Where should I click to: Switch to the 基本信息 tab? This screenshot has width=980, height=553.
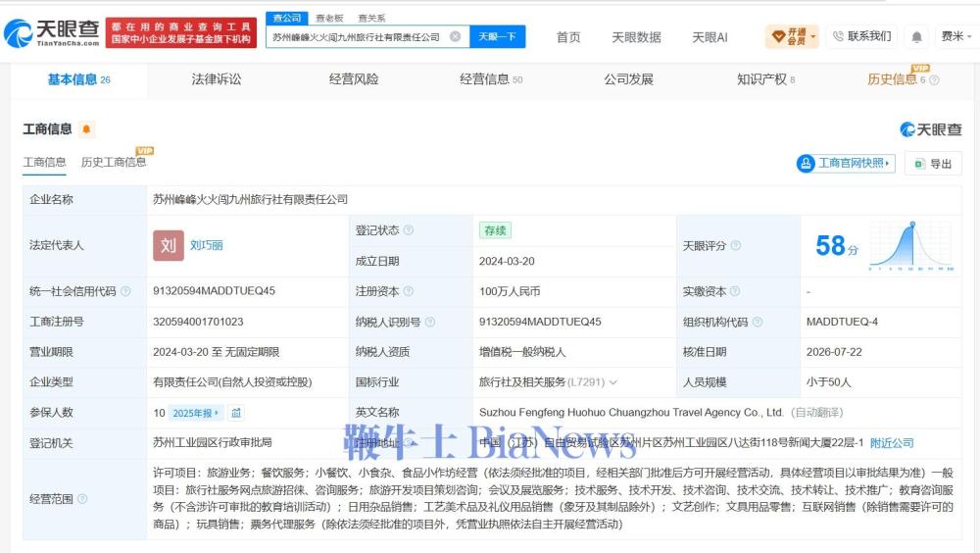click(78, 79)
